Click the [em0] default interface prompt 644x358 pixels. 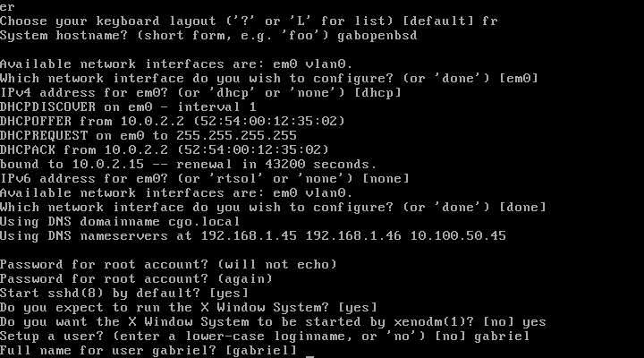[x=518, y=79]
